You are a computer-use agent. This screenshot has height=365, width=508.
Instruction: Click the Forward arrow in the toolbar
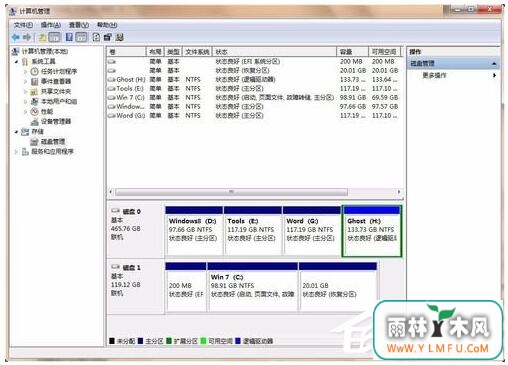[x=27, y=37]
